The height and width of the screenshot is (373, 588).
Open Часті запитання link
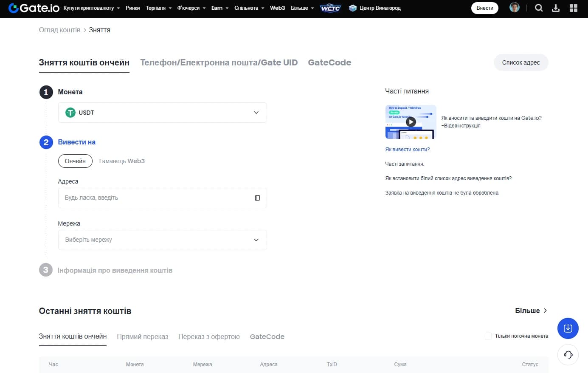(405, 164)
